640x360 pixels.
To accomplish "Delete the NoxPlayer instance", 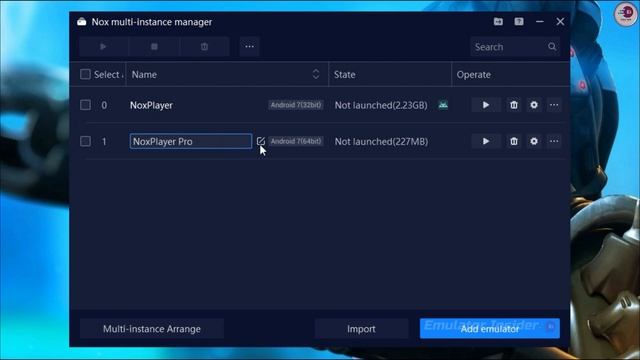I will click(x=514, y=105).
